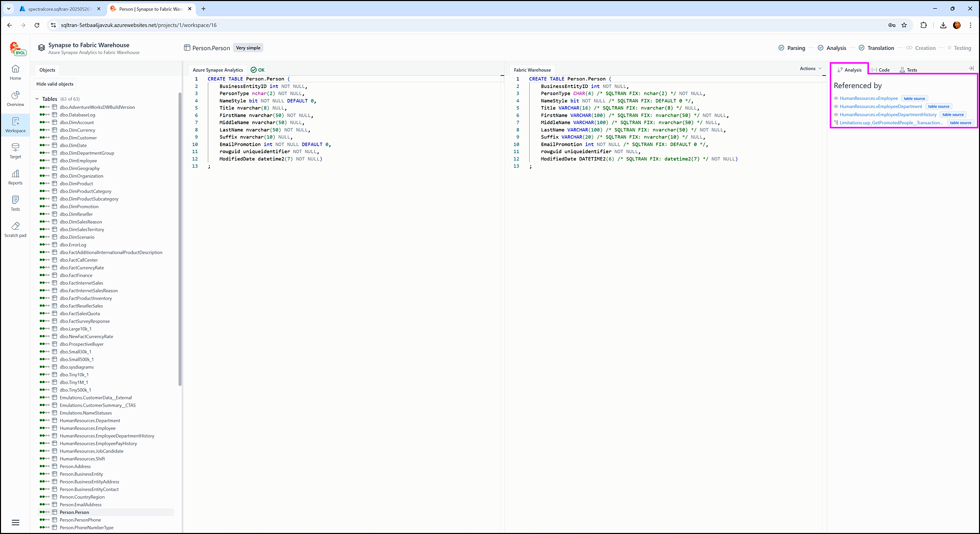Go to the Target sidebar icon
980x534 pixels.
tap(15, 150)
